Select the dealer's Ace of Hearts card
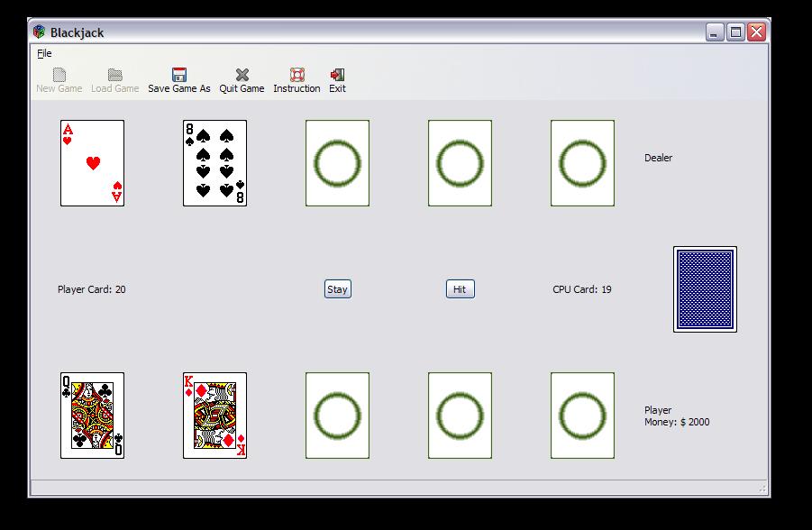This screenshot has height=530, width=812. click(92, 163)
